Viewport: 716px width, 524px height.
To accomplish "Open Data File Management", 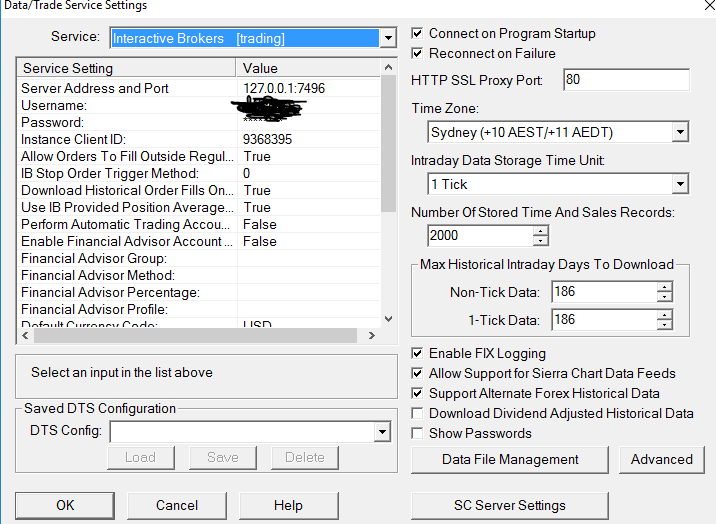I will 510,459.
